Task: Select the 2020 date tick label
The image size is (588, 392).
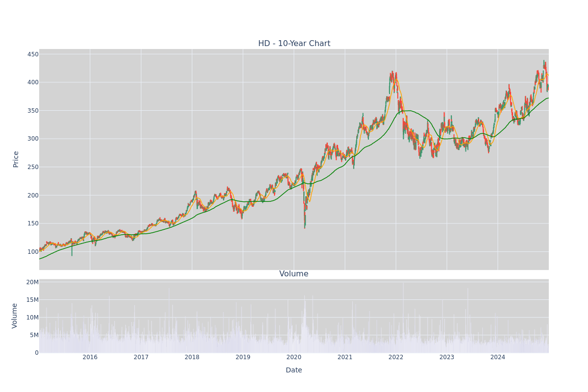Action: point(294,357)
